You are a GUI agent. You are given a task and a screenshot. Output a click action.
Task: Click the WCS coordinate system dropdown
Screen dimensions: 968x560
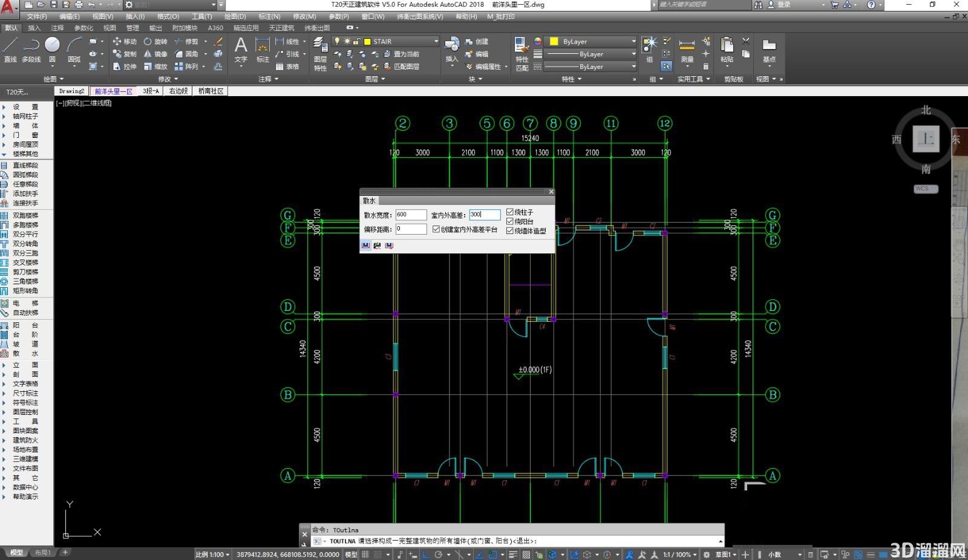pos(926,189)
